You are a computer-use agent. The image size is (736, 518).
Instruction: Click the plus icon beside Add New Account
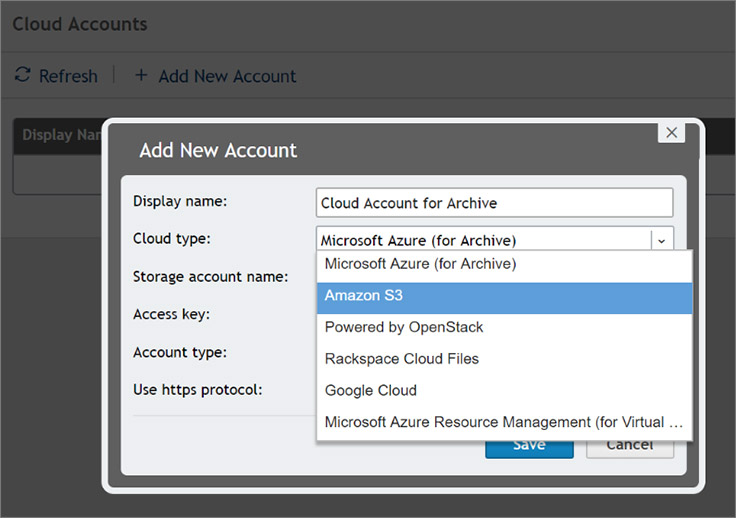[141, 75]
